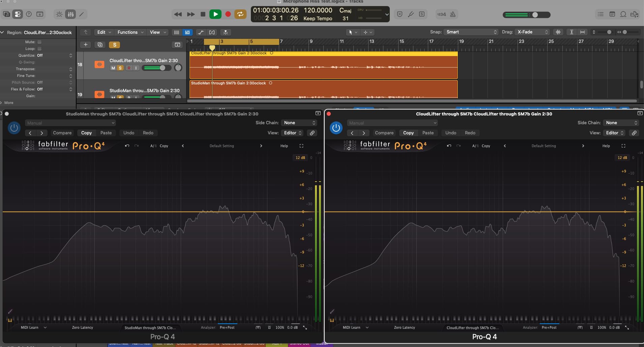Click Undo in the StudioMan plug-in header

click(129, 133)
